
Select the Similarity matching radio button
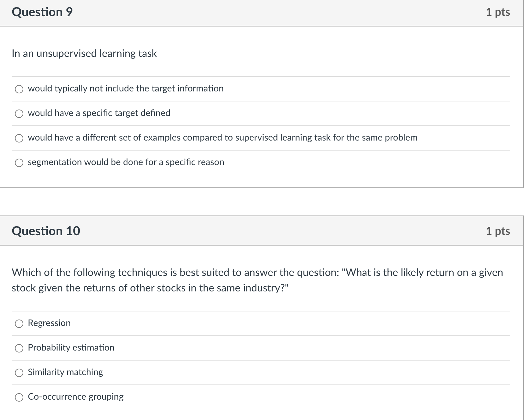pos(19,373)
